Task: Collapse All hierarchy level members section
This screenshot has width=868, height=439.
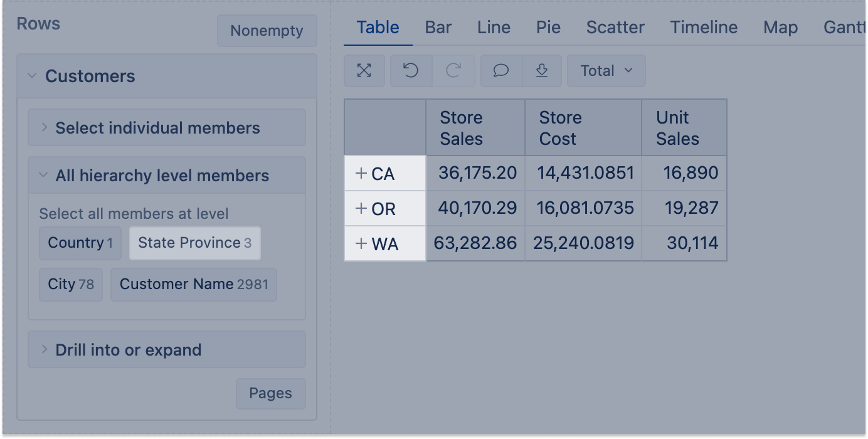Action: (167, 176)
